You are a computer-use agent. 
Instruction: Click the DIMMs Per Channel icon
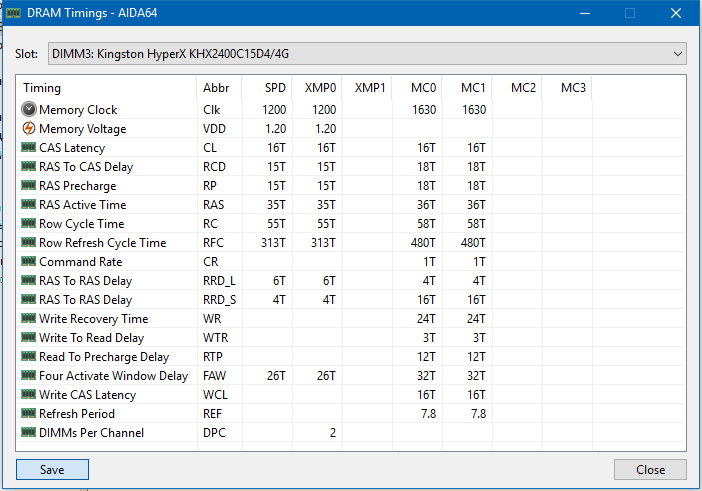point(29,433)
